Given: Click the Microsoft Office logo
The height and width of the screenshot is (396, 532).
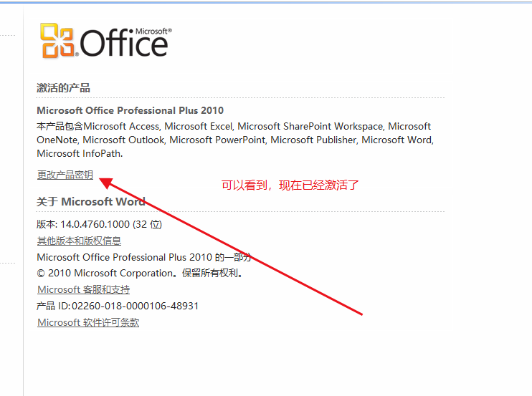Looking at the screenshot, I should tap(106, 41).
